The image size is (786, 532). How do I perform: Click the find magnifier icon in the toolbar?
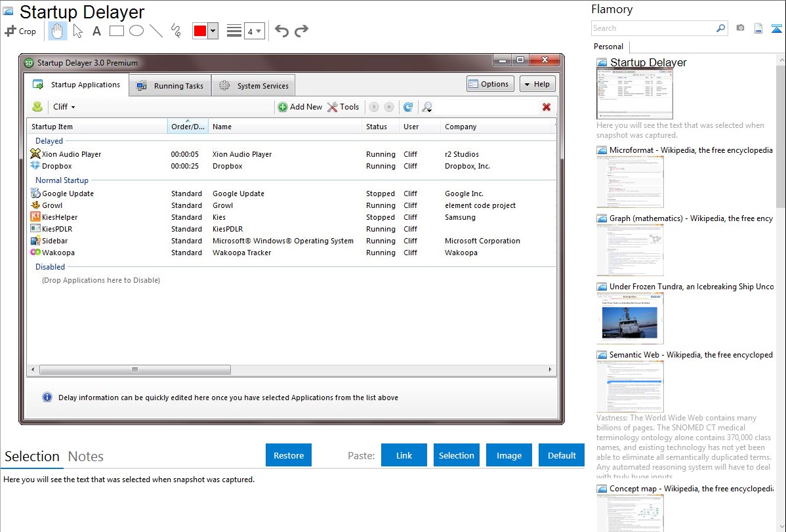427,107
